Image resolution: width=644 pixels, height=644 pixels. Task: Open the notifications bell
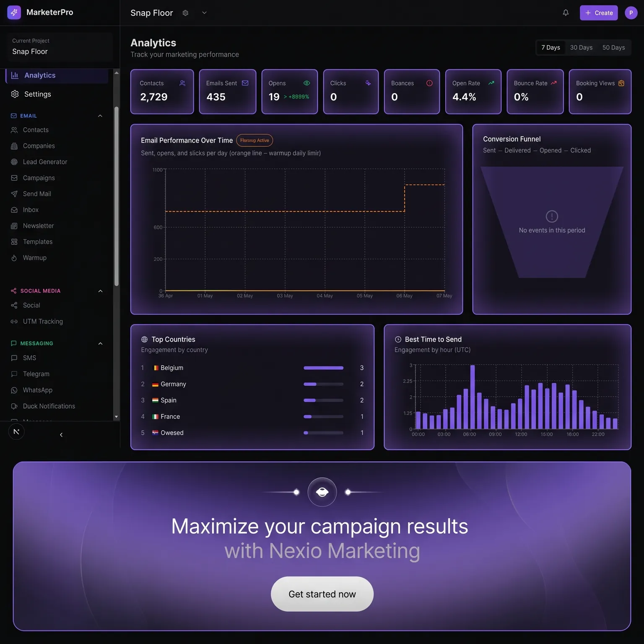click(x=566, y=13)
